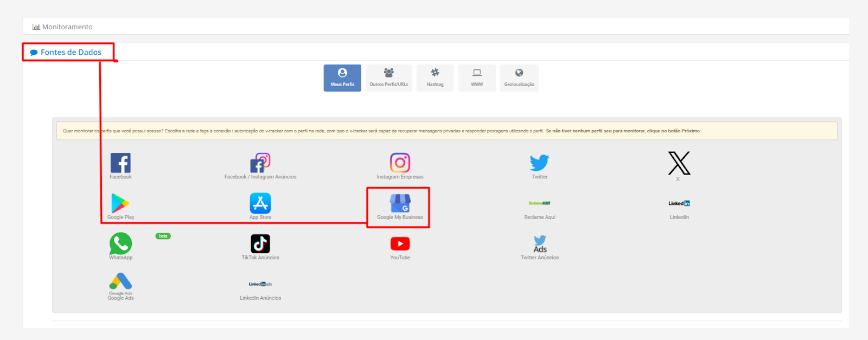This screenshot has height=340, width=868.
Task: Click the 'LinkedIn Anúncios' label text
Action: pyautogui.click(x=260, y=298)
